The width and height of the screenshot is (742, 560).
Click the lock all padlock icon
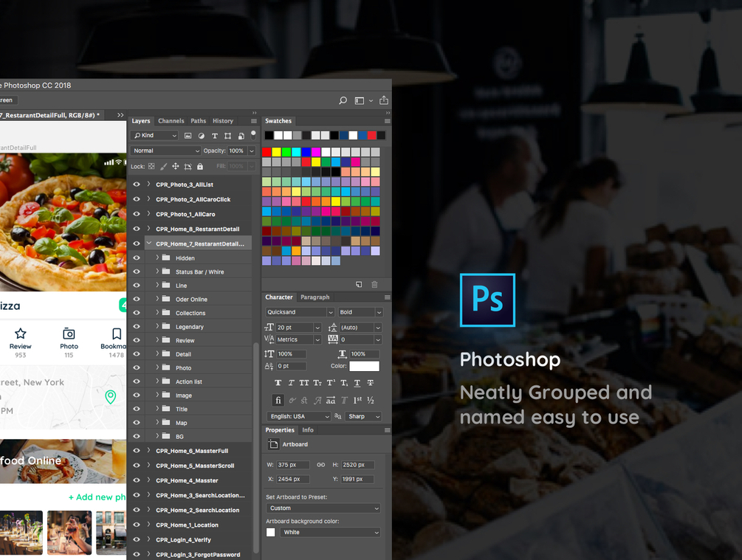pos(199,166)
